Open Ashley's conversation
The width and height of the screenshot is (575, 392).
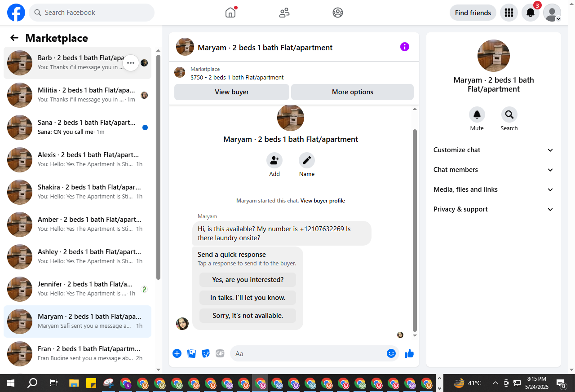click(77, 257)
